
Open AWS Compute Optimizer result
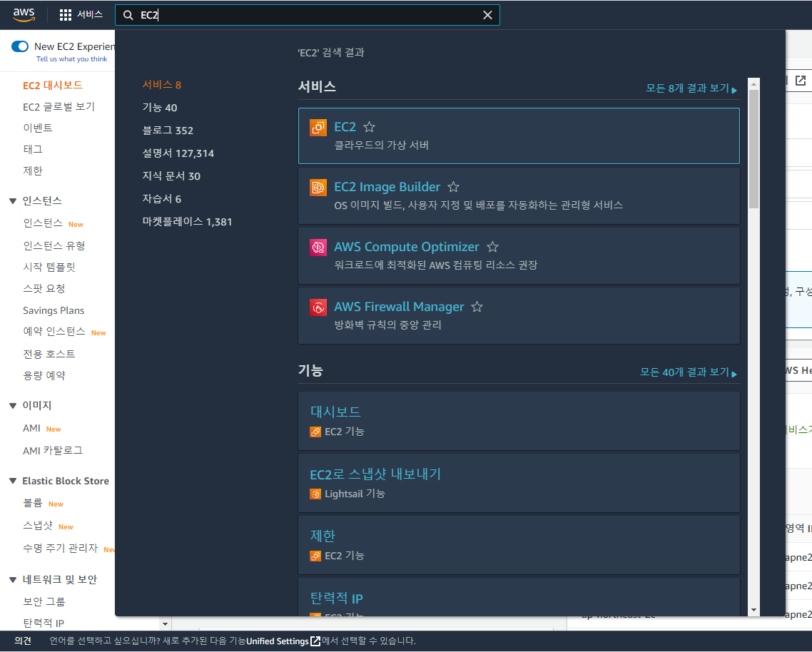(x=519, y=256)
